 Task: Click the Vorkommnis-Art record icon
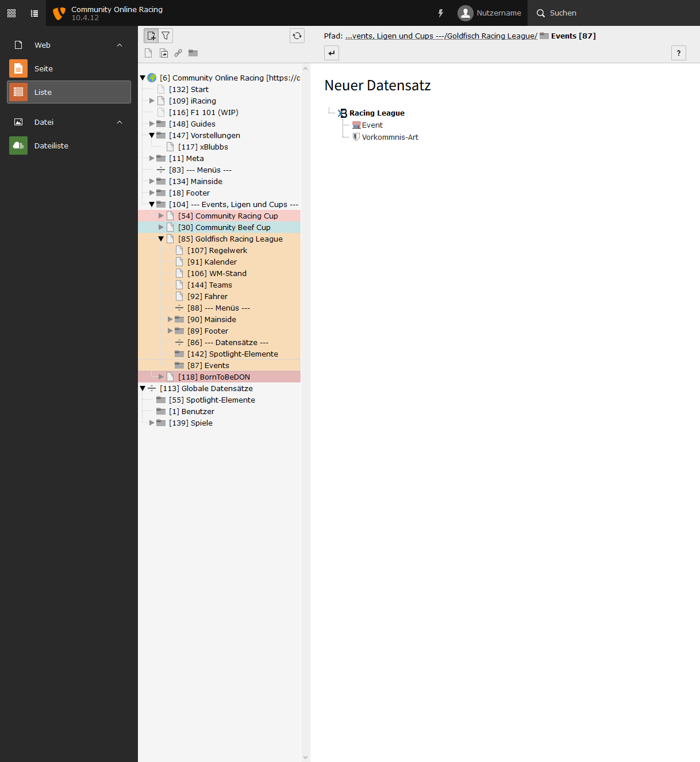pos(356,137)
